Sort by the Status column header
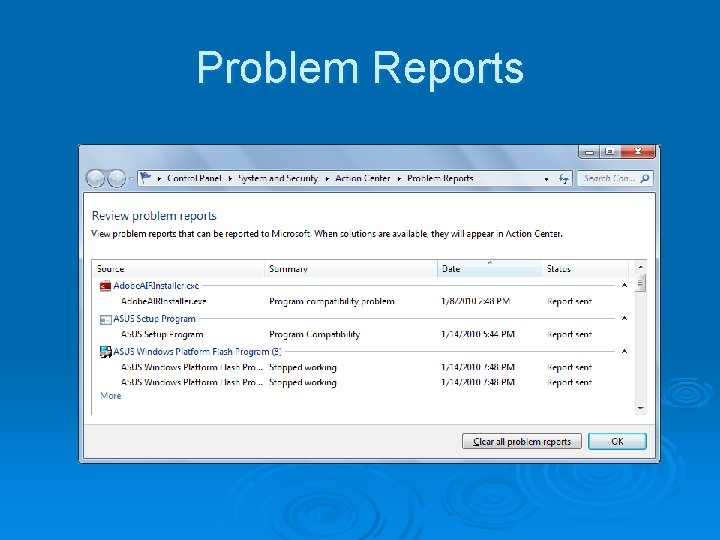The height and width of the screenshot is (540, 720). tap(585, 269)
